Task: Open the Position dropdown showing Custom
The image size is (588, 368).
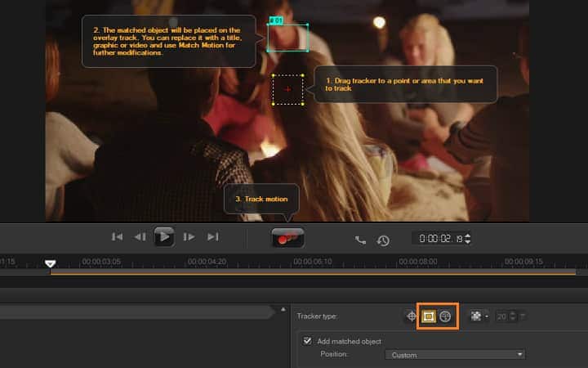Action: point(456,355)
